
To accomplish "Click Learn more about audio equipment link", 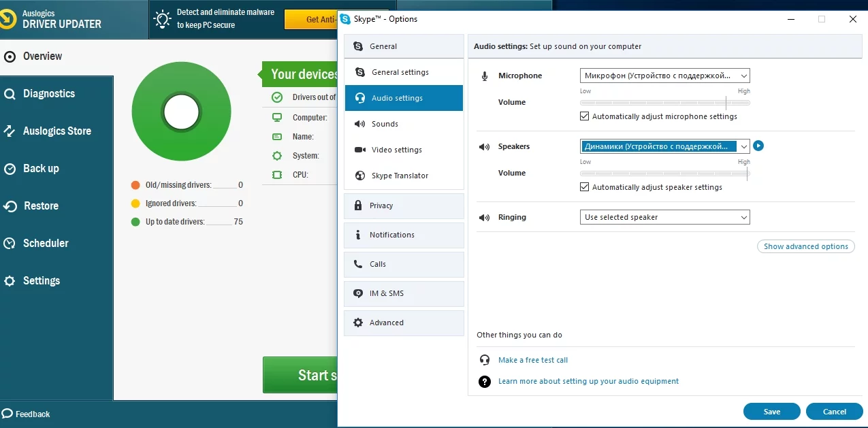I will 588,381.
